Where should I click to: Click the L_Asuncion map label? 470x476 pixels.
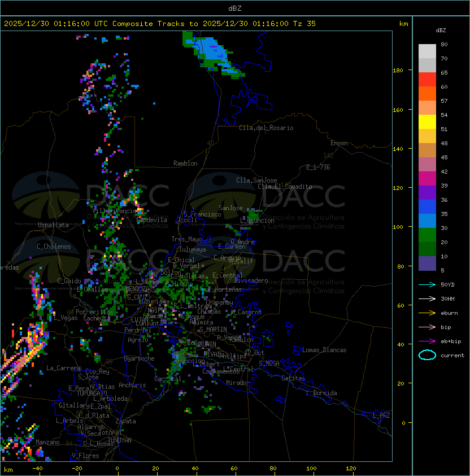(x=257, y=220)
